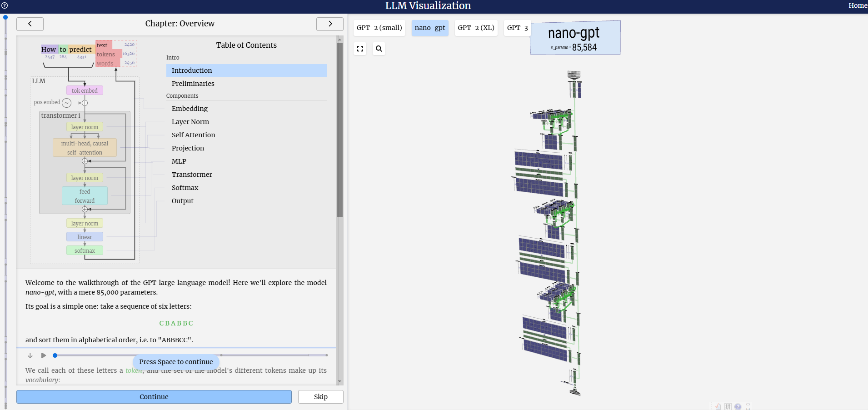This screenshot has height=410, width=868.
Task: Click the LLM Visualization title
Action: tap(428, 5)
